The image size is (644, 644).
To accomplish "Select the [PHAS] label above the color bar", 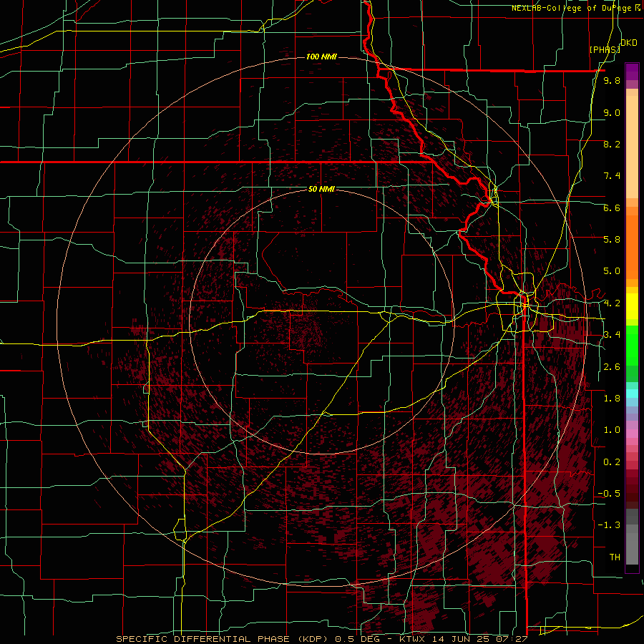I will [x=605, y=49].
